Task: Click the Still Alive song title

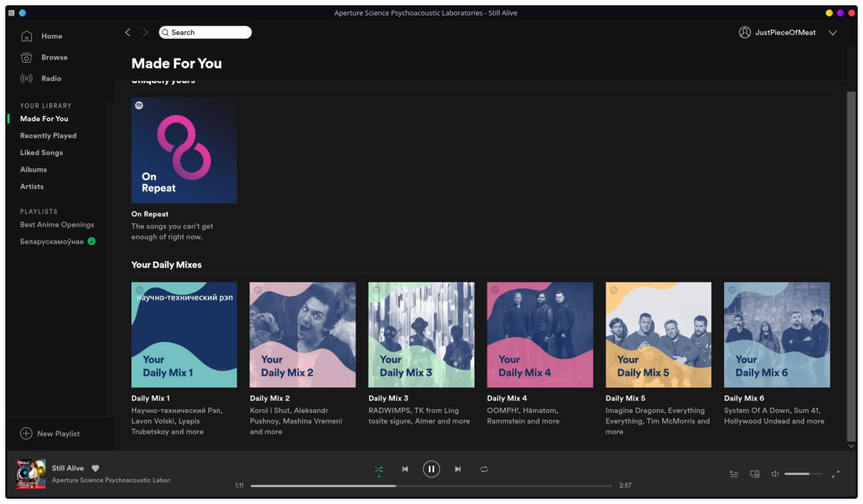Action: coord(68,468)
